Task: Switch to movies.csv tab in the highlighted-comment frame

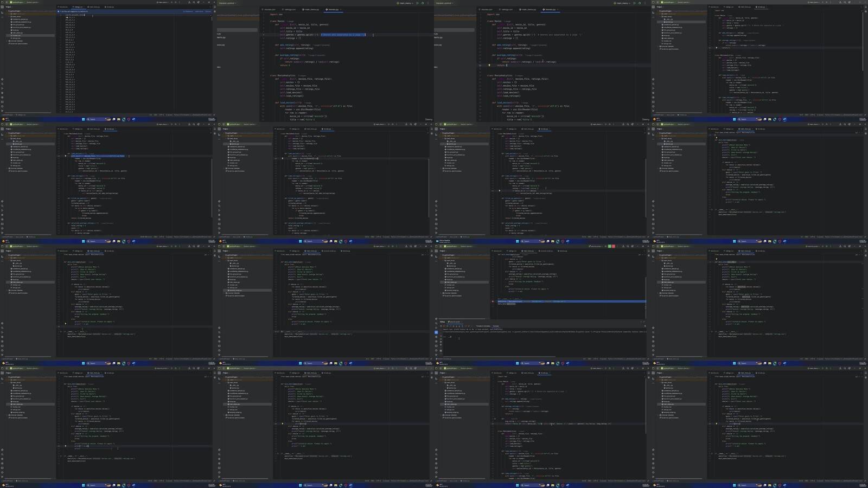Action: click(270, 9)
